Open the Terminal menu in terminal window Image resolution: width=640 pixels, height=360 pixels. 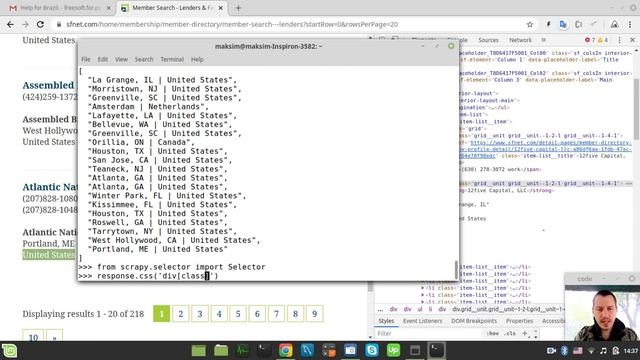pyautogui.click(x=172, y=59)
